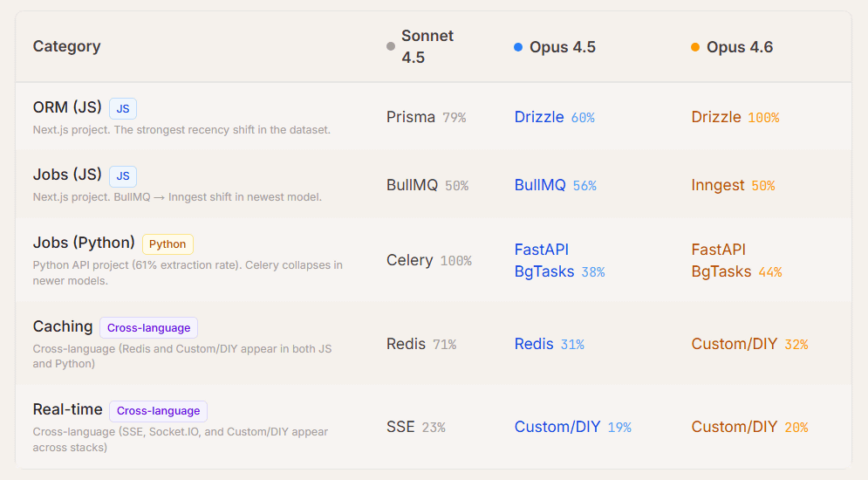868x480 pixels.
Task: Click the Inngest 50% result
Action: (733, 185)
